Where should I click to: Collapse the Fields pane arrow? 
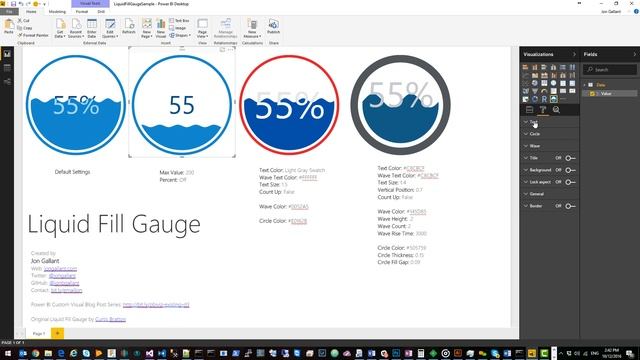635,54
